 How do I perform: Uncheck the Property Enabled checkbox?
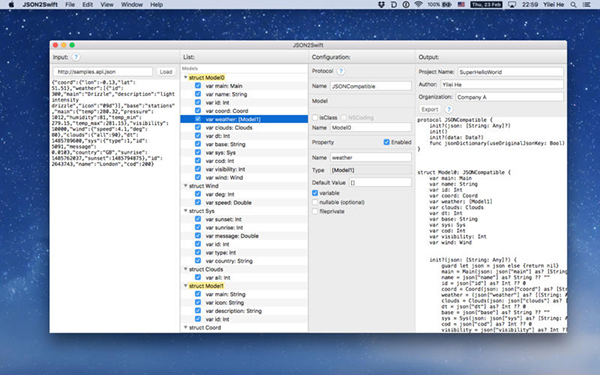click(x=386, y=142)
